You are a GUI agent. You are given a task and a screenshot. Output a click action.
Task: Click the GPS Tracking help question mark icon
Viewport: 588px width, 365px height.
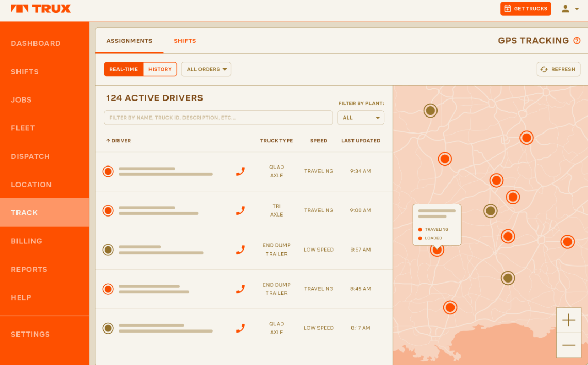577,40
